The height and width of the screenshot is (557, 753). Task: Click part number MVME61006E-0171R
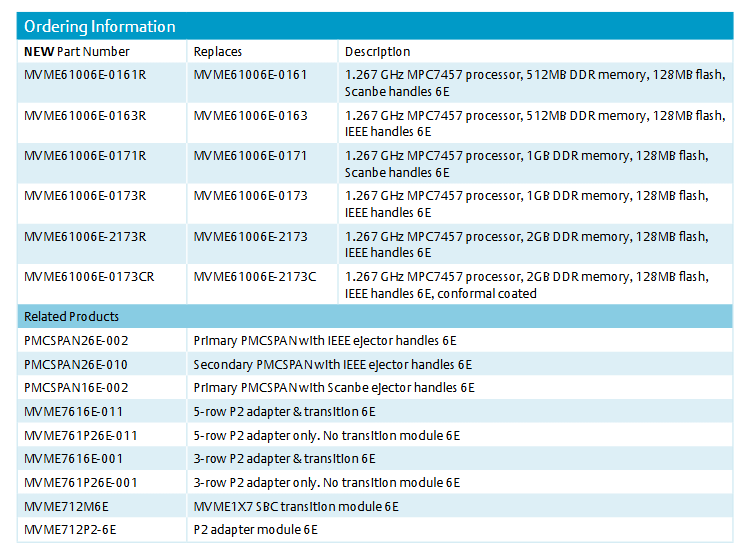pos(85,156)
